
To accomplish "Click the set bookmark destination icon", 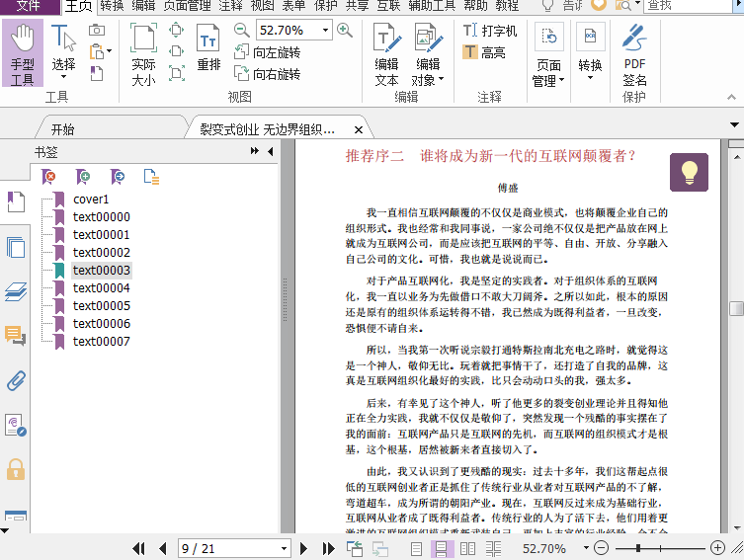I will [118, 177].
